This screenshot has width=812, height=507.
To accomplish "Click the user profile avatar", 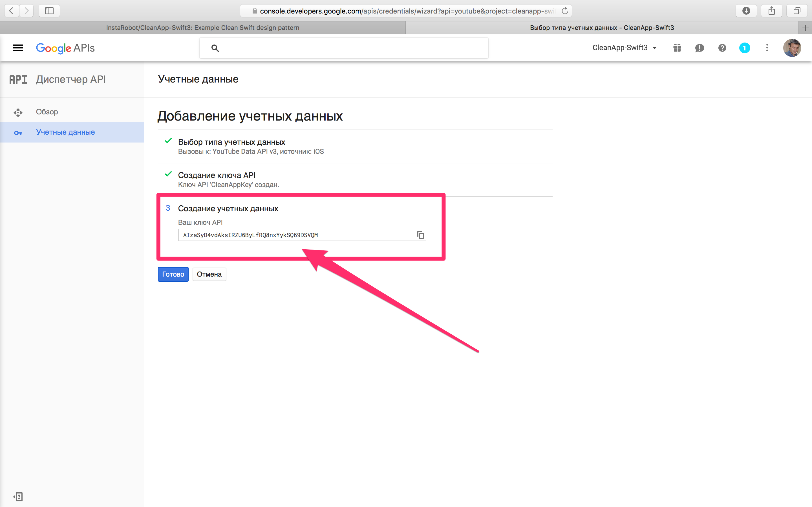I will pyautogui.click(x=792, y=48).
